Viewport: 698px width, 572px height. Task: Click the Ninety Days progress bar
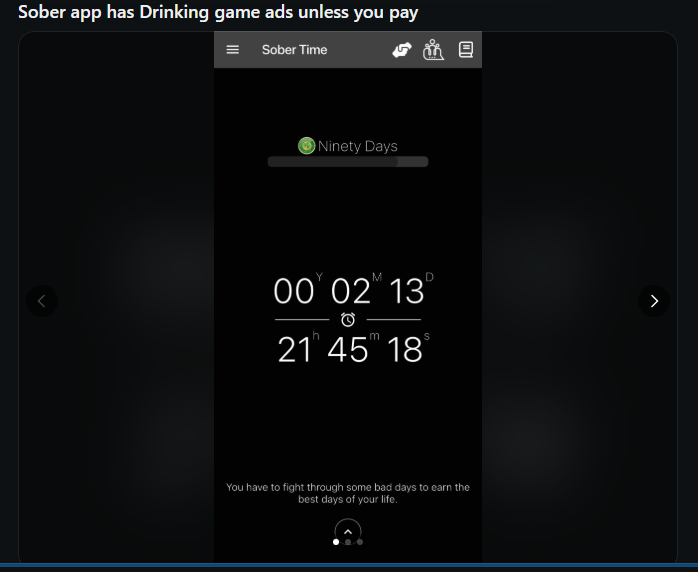click(x=348, y=162)
